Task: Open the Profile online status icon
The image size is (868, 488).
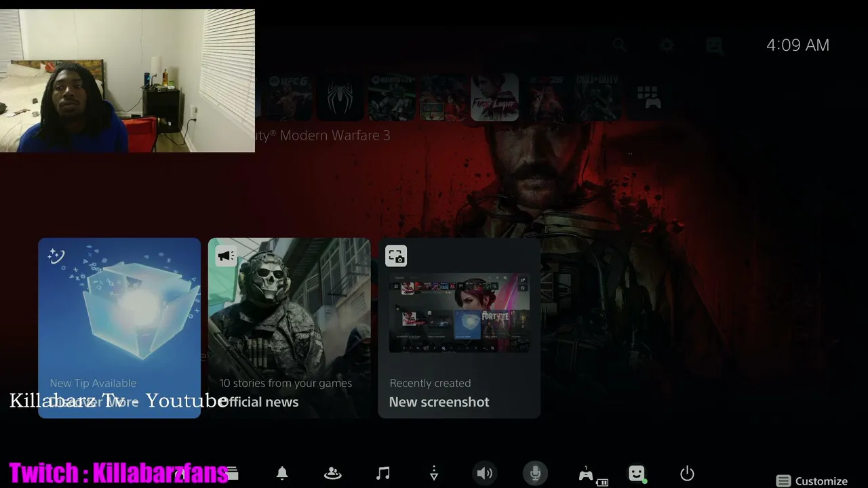Action: click(x=637, y=473)
